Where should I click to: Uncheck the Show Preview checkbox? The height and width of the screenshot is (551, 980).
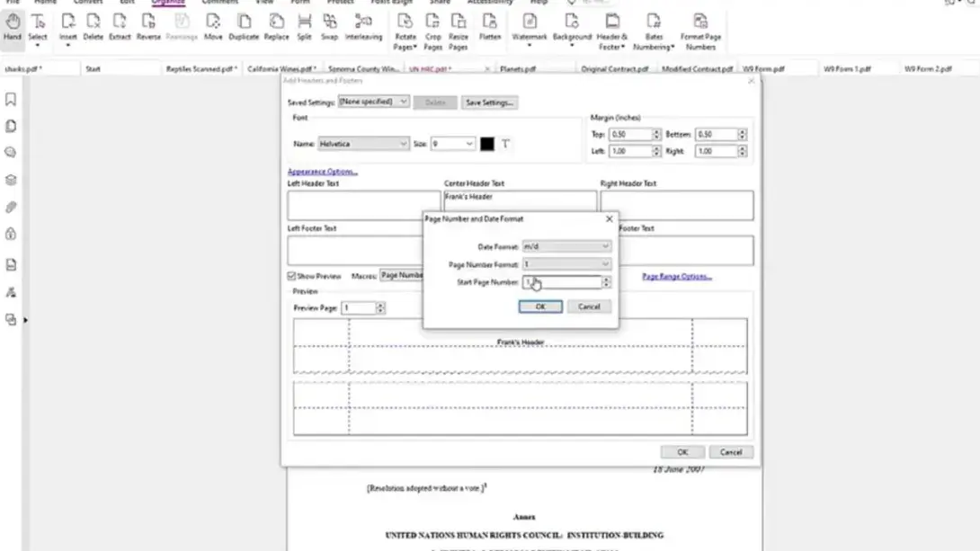(293, 276)
